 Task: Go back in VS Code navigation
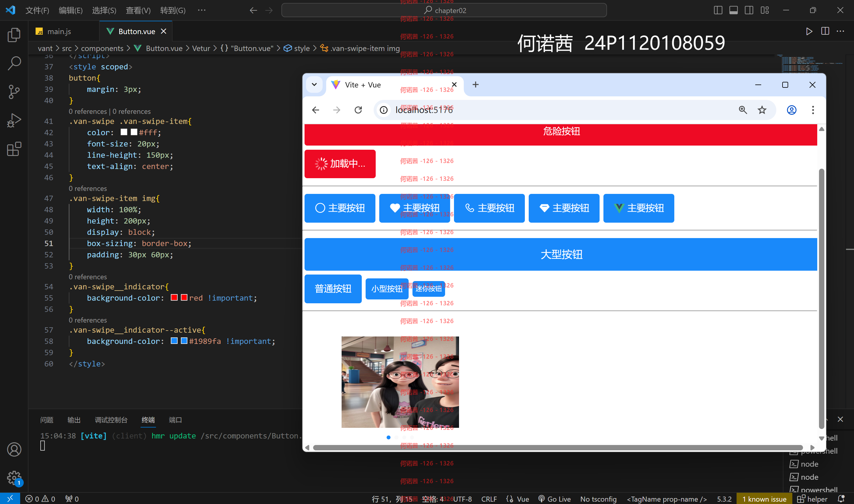(253, 10)
